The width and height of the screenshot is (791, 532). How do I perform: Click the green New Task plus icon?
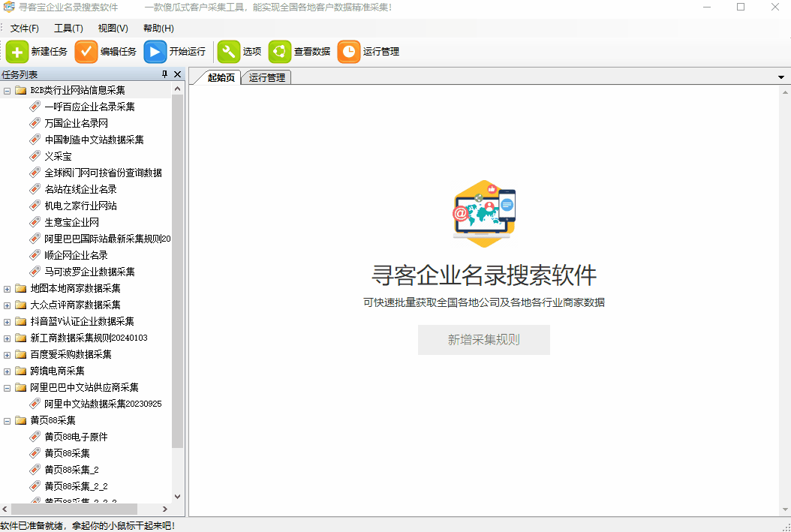click(x=17, y=52)
